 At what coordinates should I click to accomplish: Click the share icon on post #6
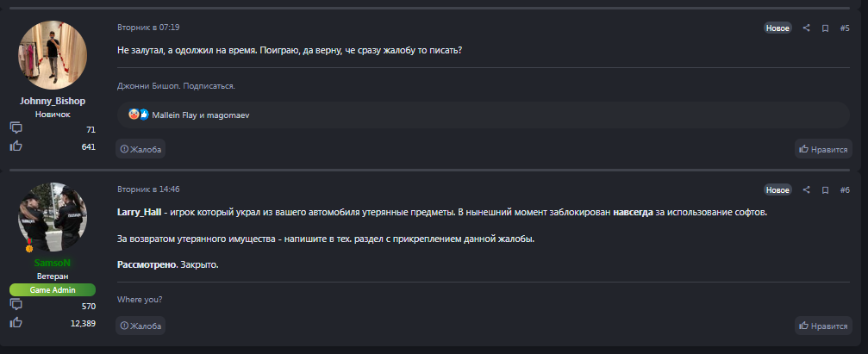point(807,189)
